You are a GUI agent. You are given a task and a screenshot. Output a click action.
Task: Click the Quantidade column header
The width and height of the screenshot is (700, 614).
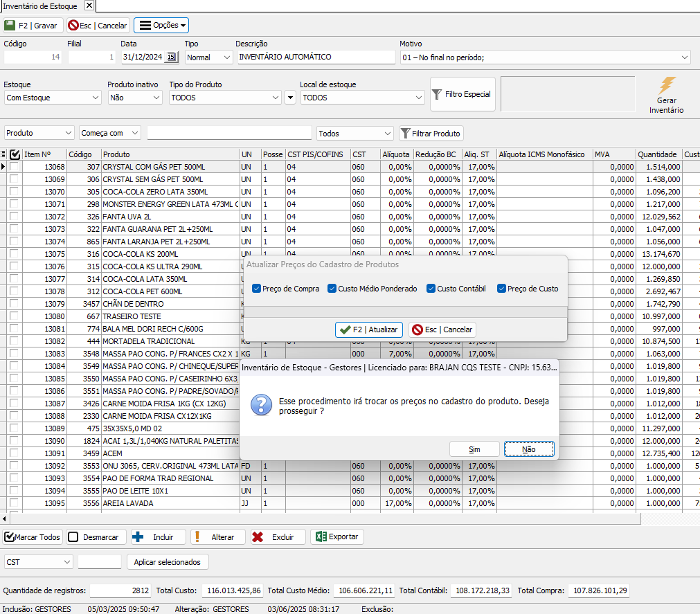658,154
